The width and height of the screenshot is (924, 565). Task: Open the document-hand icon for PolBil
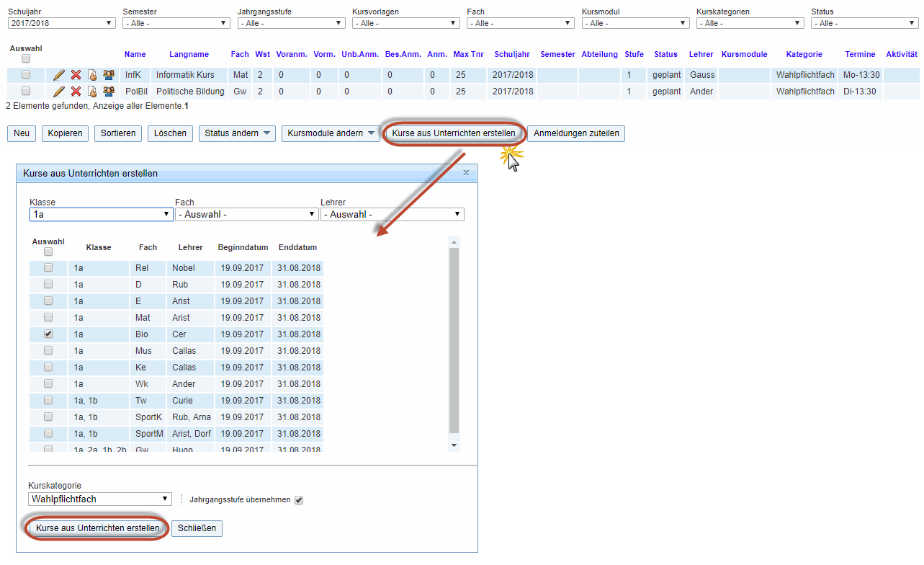tap(92, 92)
